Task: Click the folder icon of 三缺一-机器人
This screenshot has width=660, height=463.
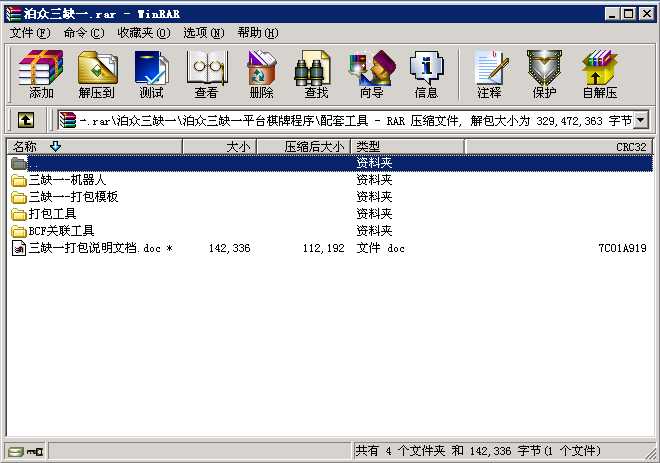Action: click(19, 181)
